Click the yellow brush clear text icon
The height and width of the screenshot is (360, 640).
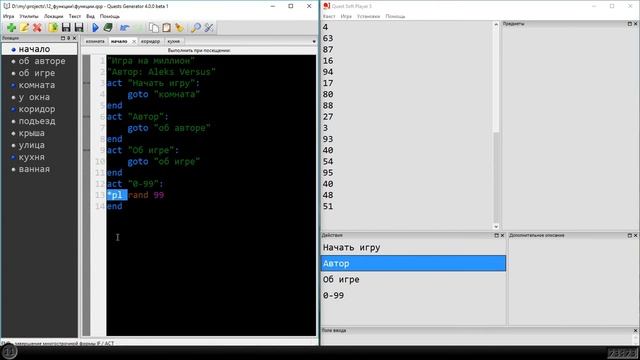[179, 27]
